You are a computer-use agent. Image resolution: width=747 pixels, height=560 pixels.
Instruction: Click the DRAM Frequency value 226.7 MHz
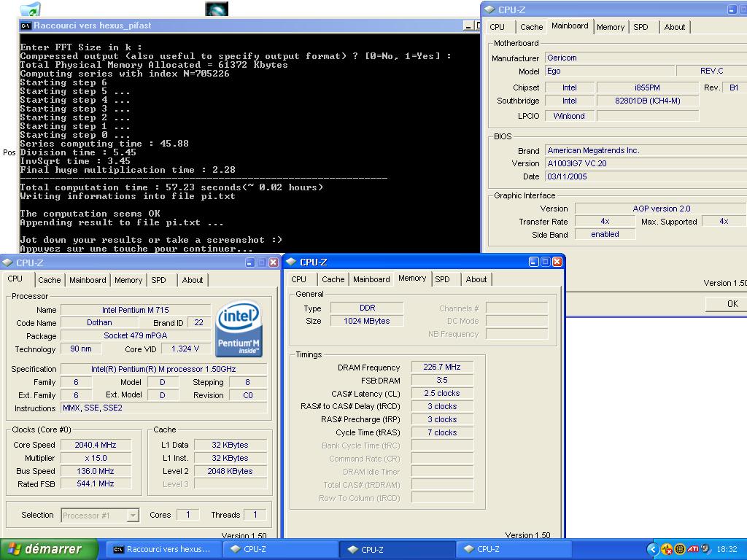pyautogui.click(x=442, y=367)
